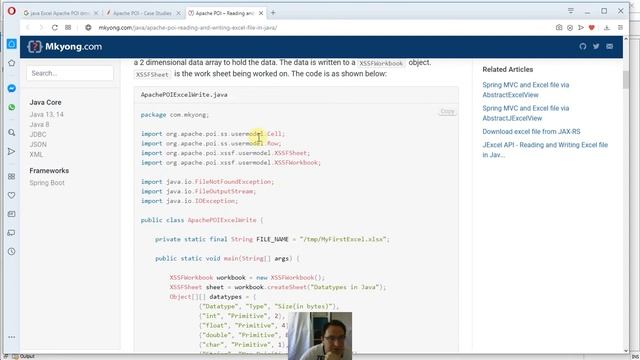Click the Related Articles heading
Screen dimensions: 640x360
coord(507,69)
